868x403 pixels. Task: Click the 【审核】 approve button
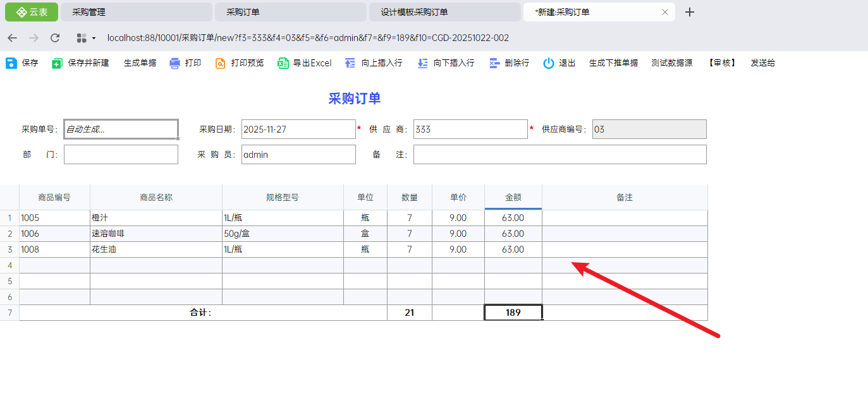[x=722, y=63]
